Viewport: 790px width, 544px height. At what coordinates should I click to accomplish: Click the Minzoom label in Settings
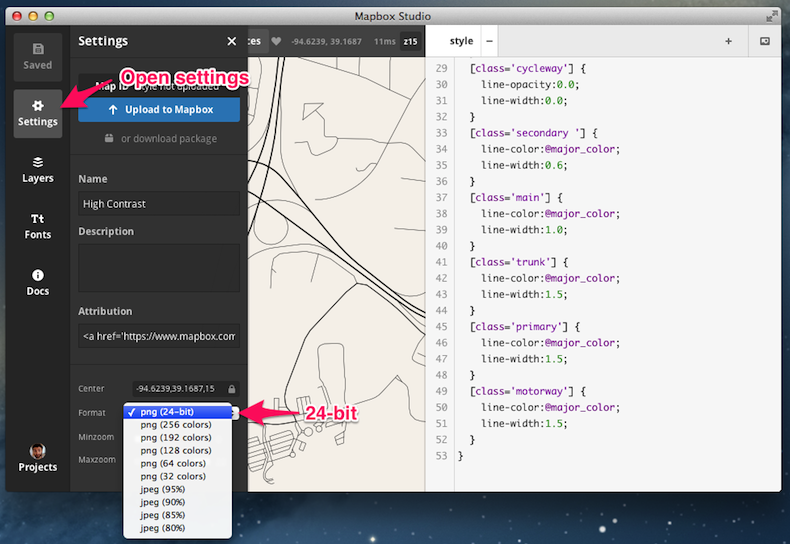coord(96,437)
